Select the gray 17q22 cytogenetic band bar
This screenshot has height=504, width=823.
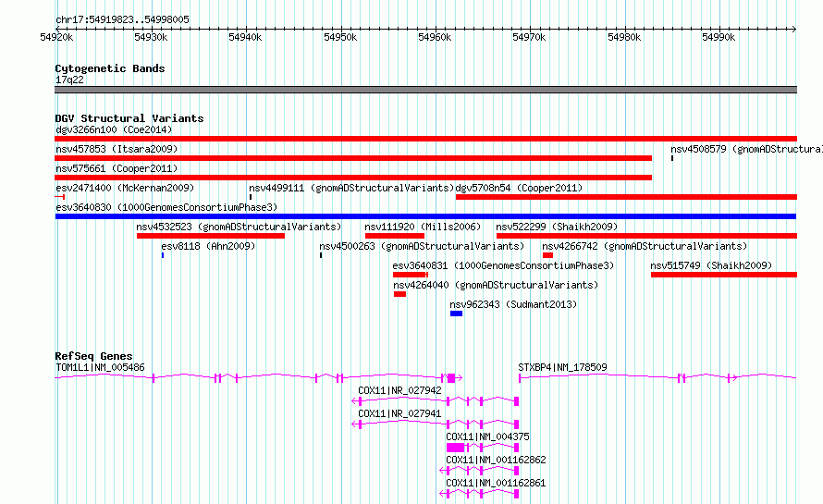point(425,90)
